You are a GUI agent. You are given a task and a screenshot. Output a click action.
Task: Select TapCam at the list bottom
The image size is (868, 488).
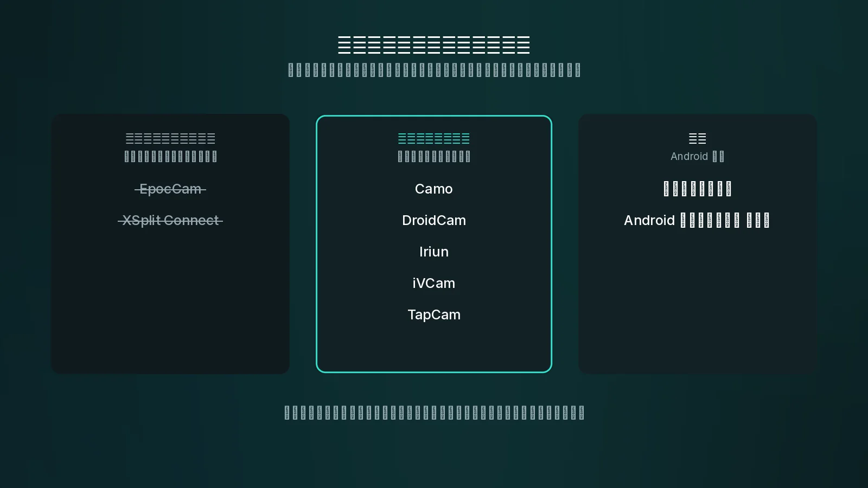[434, 315]
